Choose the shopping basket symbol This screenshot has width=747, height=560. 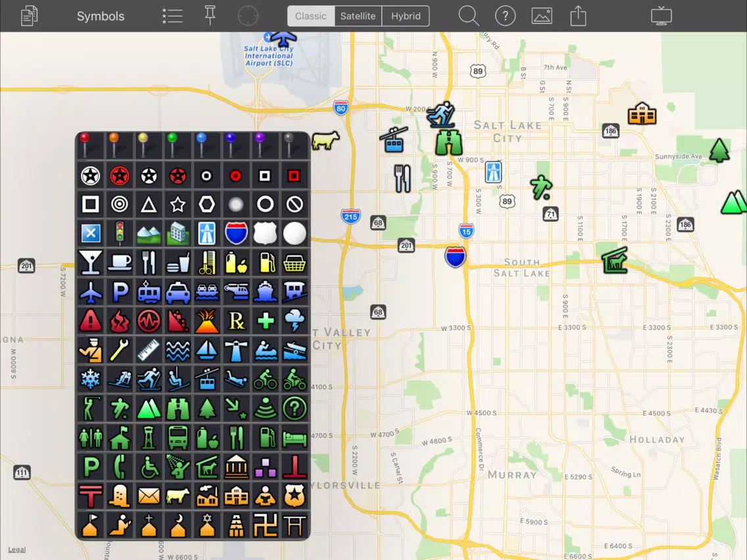pyautogui.click(x=295, y=263)
